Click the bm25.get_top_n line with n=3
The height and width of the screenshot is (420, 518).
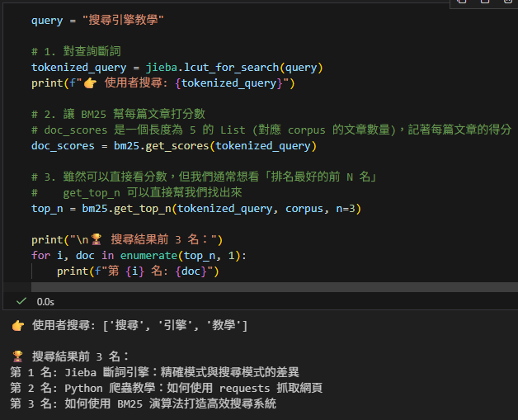point(196,209)
